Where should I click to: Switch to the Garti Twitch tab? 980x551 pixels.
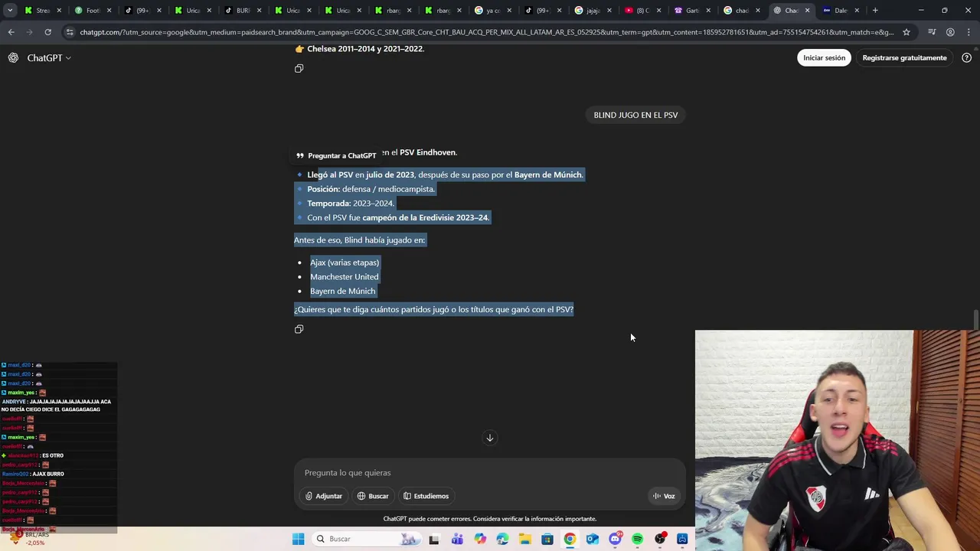(691, 10)
